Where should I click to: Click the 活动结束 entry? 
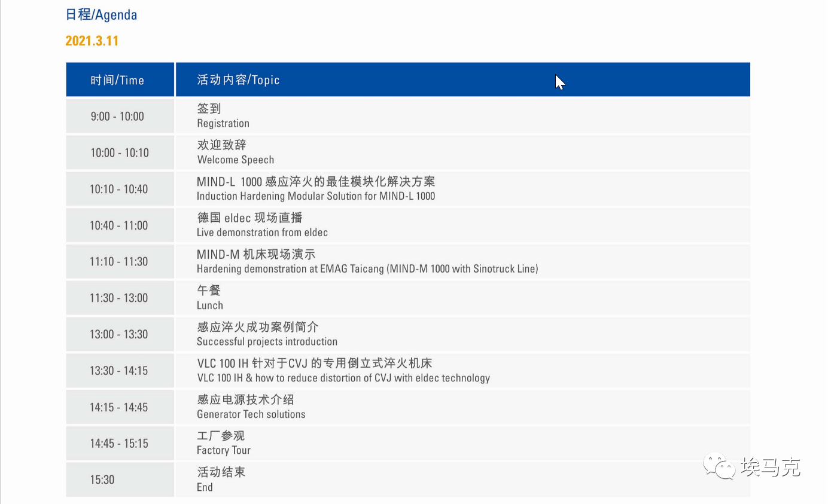pos(221,472)
